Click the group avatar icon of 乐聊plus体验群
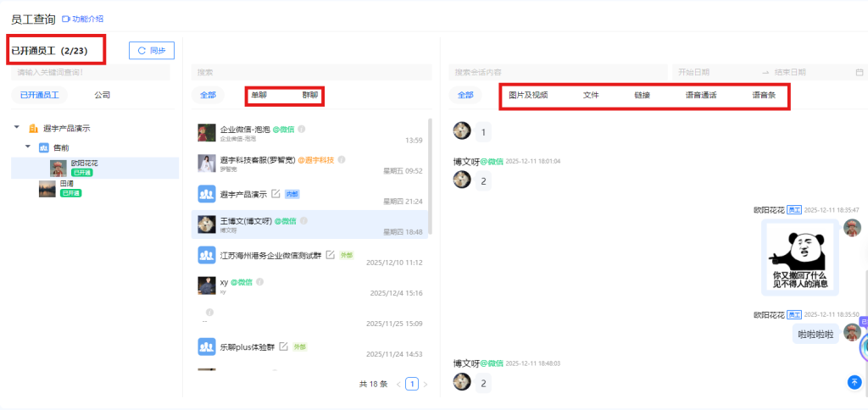This screenshot has height=410, width=868. click(x=206, y=346)
